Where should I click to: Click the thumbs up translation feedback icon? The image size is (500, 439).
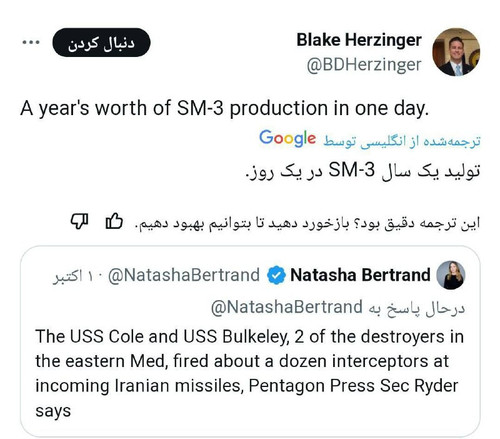click(114, 221)
